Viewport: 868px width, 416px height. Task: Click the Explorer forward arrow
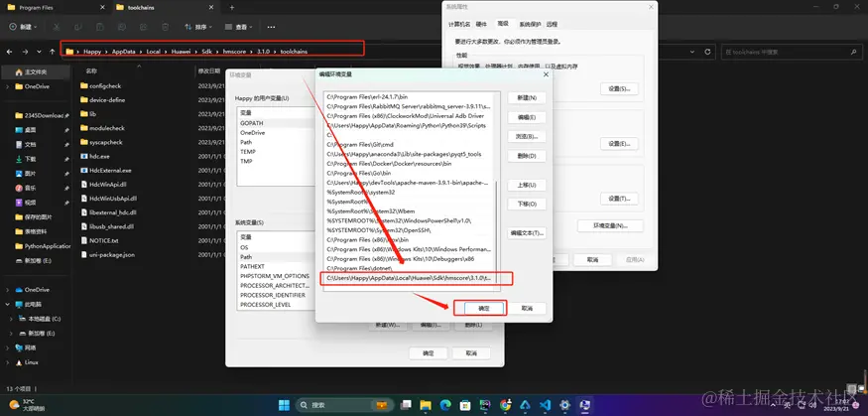tap(25, 52)
